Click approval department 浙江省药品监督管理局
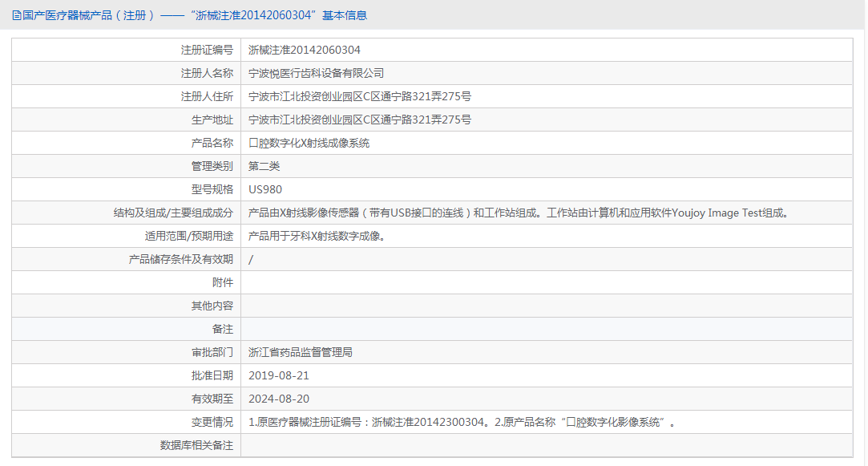The height and width of the screenshot is (466, 868). coord(300,352)
